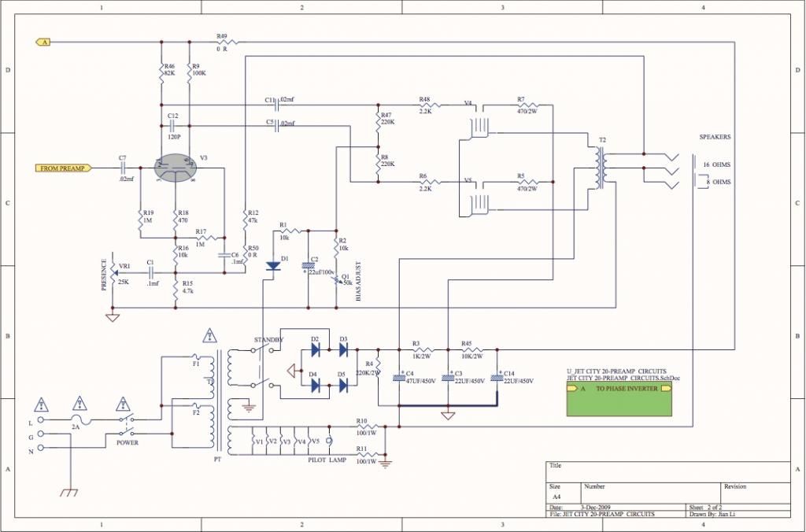Click resistor R11 100/1W
806x532 pixels.
pos(367,455)
